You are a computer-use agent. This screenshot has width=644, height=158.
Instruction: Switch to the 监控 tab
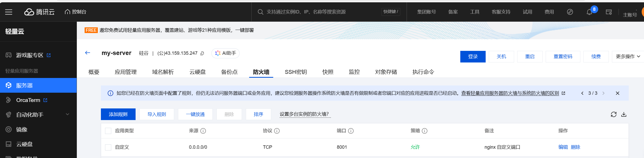354,72
